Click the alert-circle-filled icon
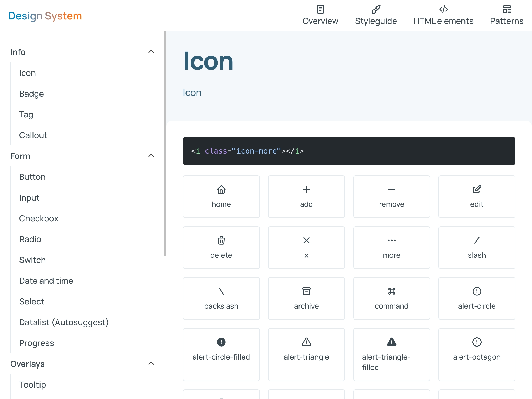 [221, 342]
